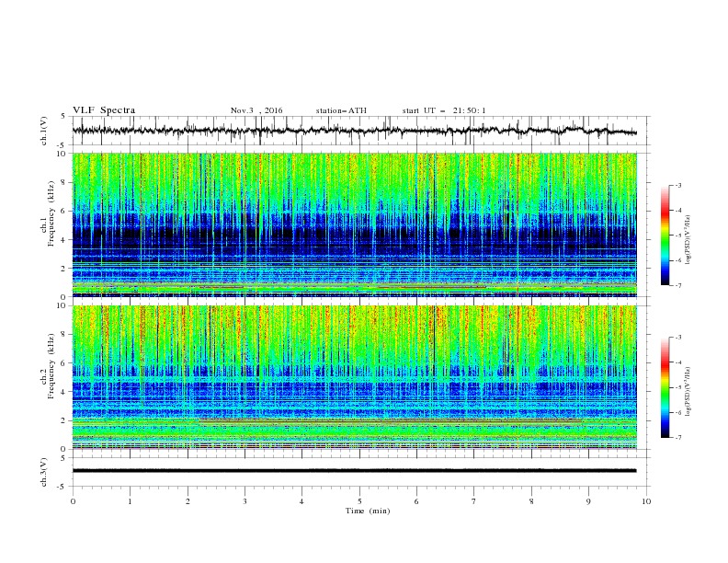Click the "ch.3(V)" axis label
Image resolution: width=728 pixels, height=563 pixels.
[44, 473]
